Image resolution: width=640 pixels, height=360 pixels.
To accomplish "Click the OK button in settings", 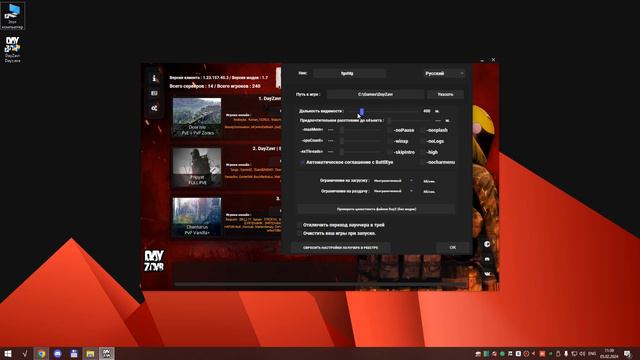I will pyautogui.click(x=453, y=247).
